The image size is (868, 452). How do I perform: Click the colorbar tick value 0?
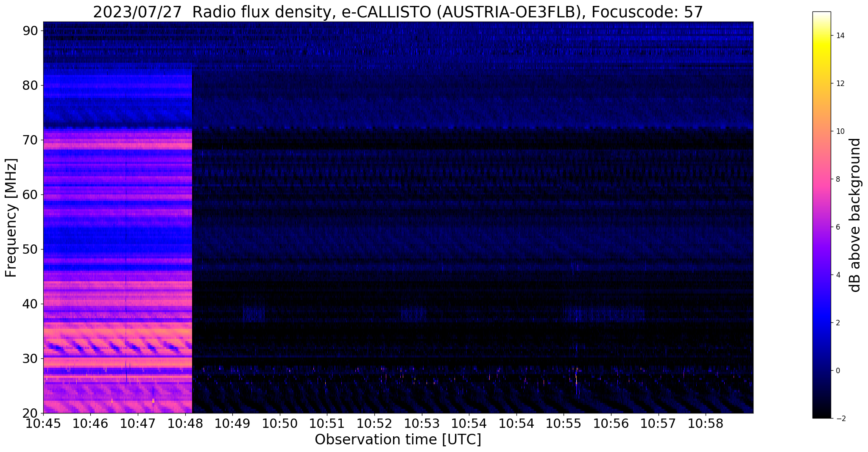(x=837, y=371)
